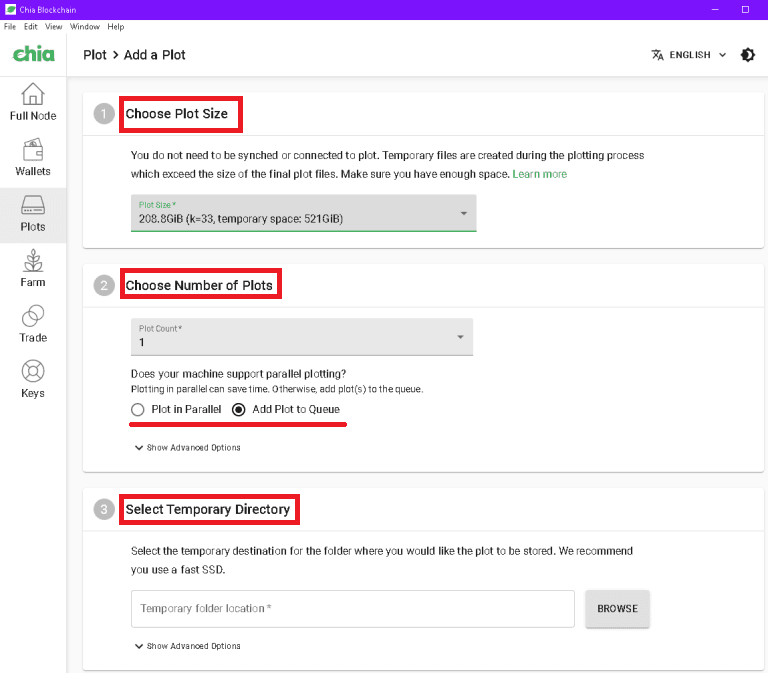Click the Select Temporary Directory heading
Viewport: 768px width, 673px height.
click(x=208, y=509)
